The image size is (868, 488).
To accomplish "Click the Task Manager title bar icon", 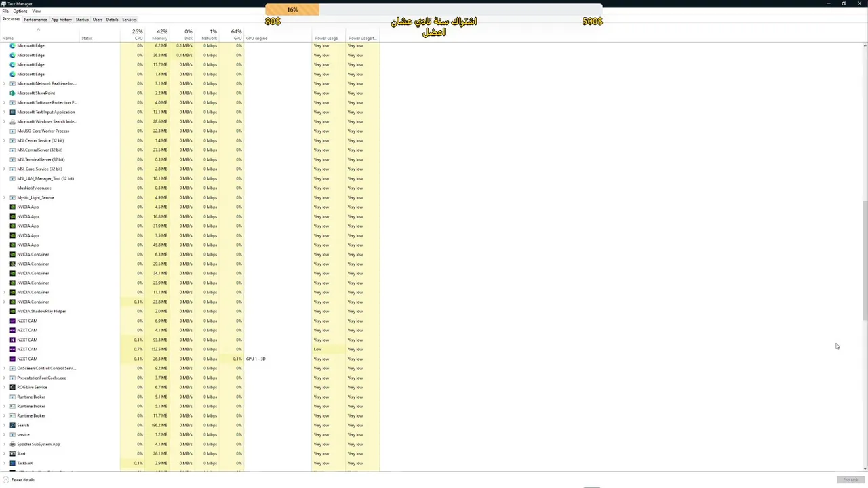I will pyautogui.click(x=4, y=3).
